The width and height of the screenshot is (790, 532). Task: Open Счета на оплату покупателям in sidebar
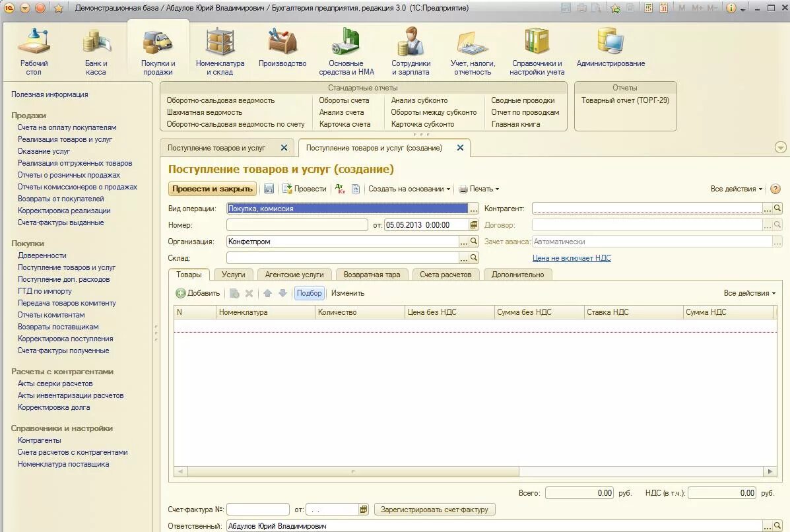click(67, 127)
